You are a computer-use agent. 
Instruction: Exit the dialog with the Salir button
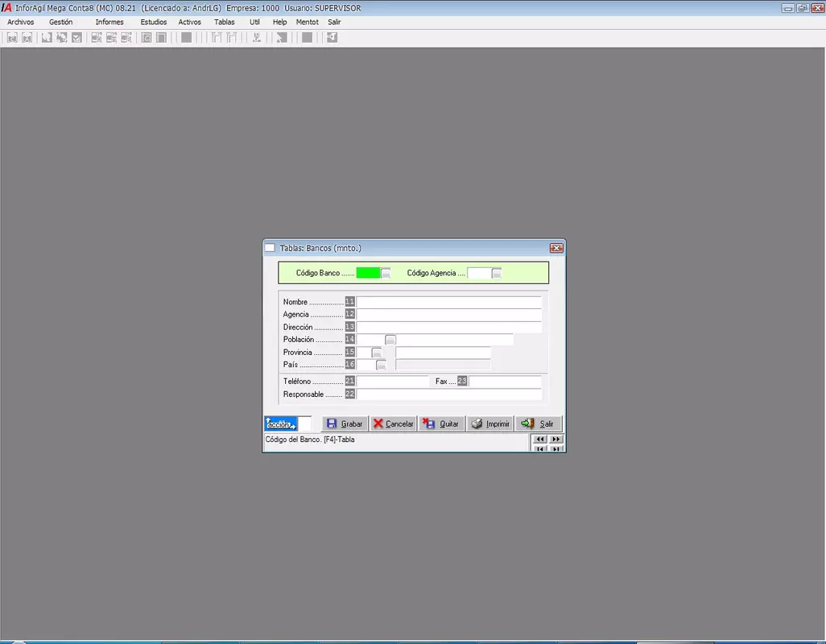pyautogui.click(x=539, y=424)
